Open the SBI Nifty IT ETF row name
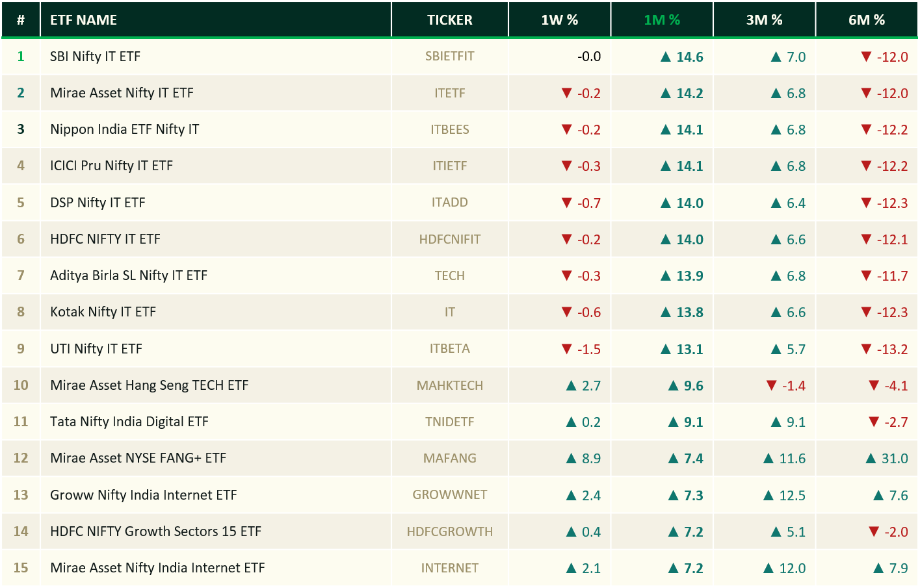The height and width of the screenshot is (588, 920). tap(96, 57)
